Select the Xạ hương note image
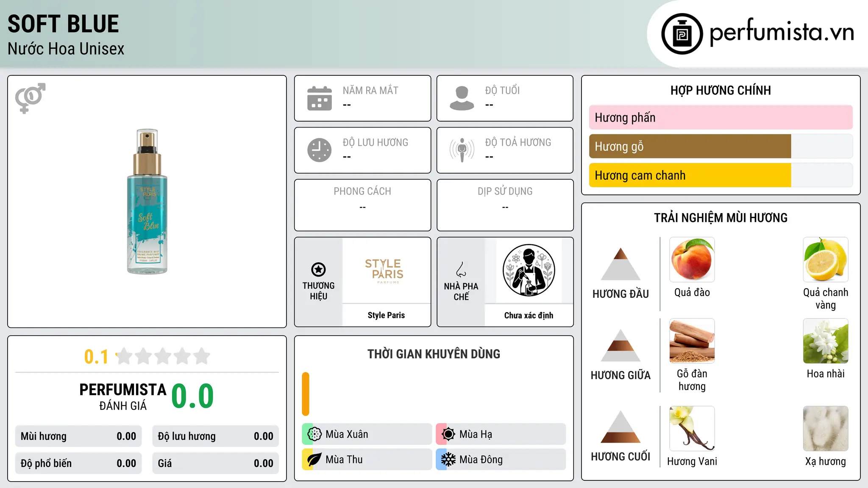Screen dimensions: 868x488 point(826,429)
